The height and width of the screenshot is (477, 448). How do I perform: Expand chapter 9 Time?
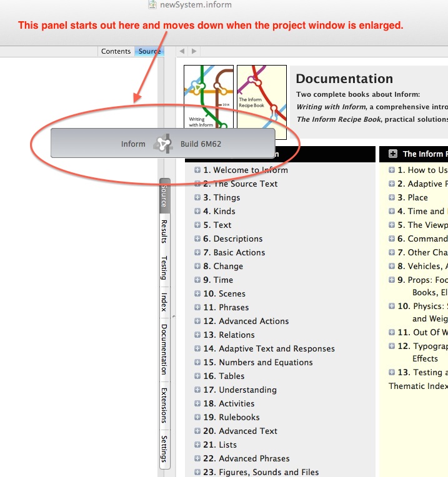click(197, 280)
